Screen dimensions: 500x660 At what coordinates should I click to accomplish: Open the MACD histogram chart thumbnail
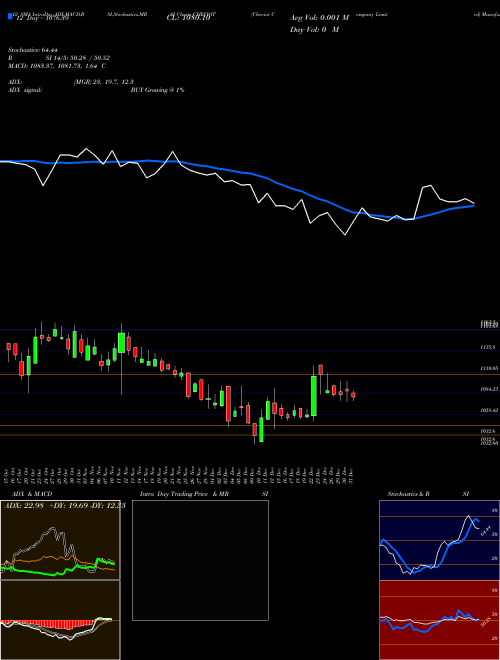(x=60, y=620)
